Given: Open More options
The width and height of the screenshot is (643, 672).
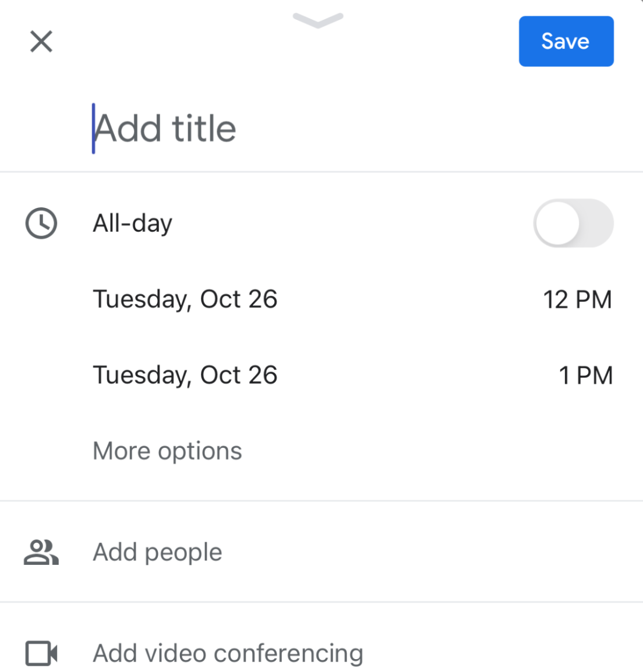Looking at the screenshot, I should pyautogui.click(x=167, y=451).
